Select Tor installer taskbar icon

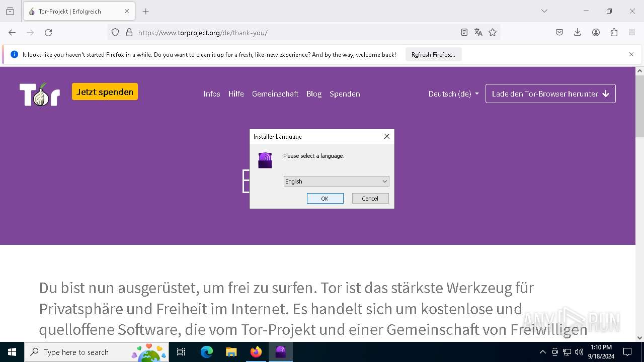click(281, 352)
